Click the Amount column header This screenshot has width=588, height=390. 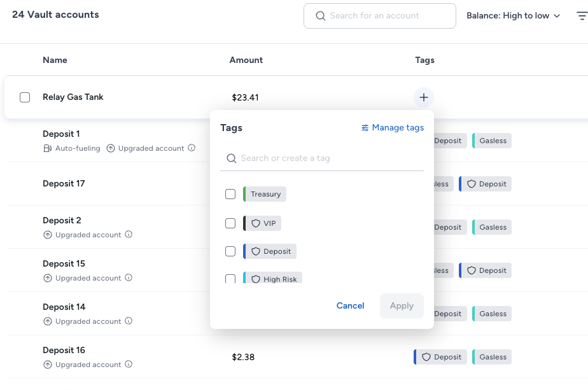click(246, 60)
